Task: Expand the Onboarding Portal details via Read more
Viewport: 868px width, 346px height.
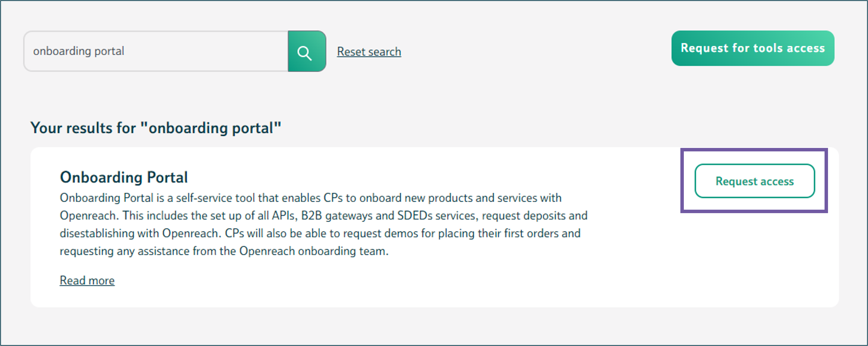Action: tap(87, 280)
